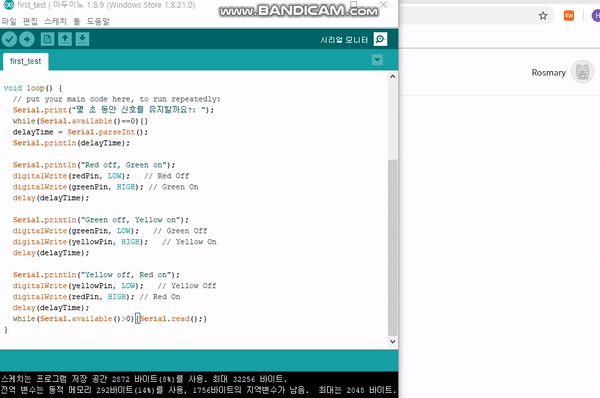Click 'digitalWrite(redPin, LOW);' code line
This screenshot has width=600, height=398.
[71, 176]
